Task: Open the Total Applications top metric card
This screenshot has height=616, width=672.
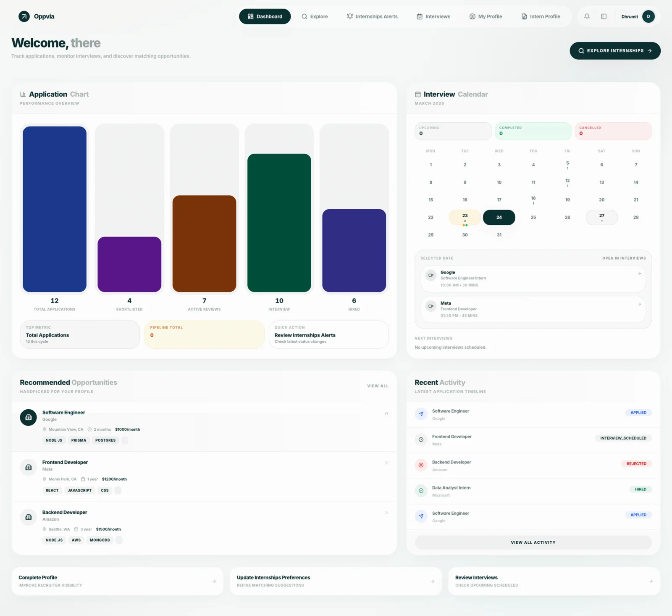Action: coord(80,335)
